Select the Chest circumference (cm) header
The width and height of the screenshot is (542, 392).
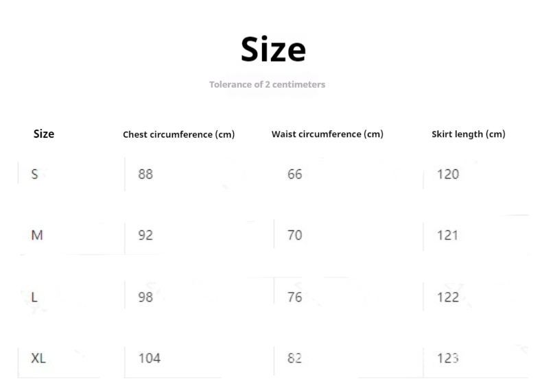[x=178, y=134]
